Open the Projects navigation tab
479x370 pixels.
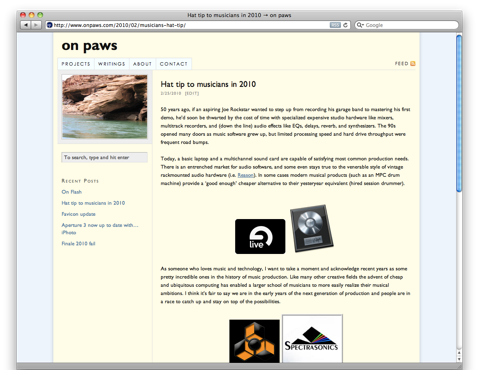(x=76, y=64)
